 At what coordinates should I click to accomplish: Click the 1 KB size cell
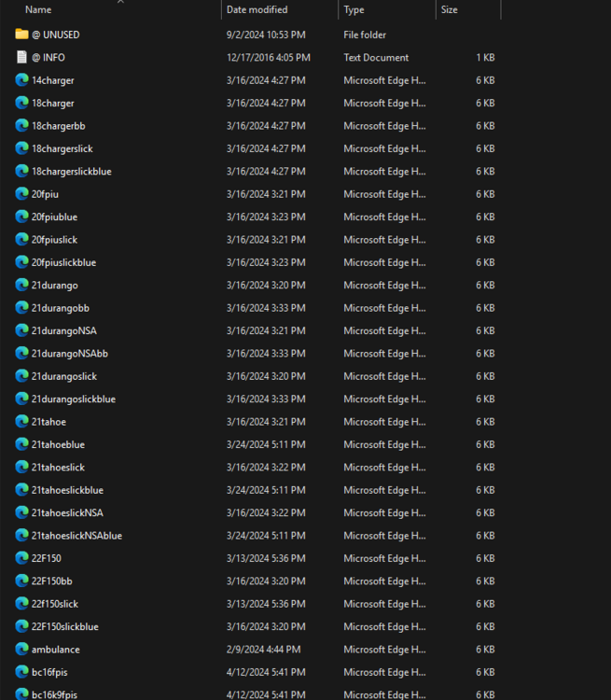tap(485, 57)
